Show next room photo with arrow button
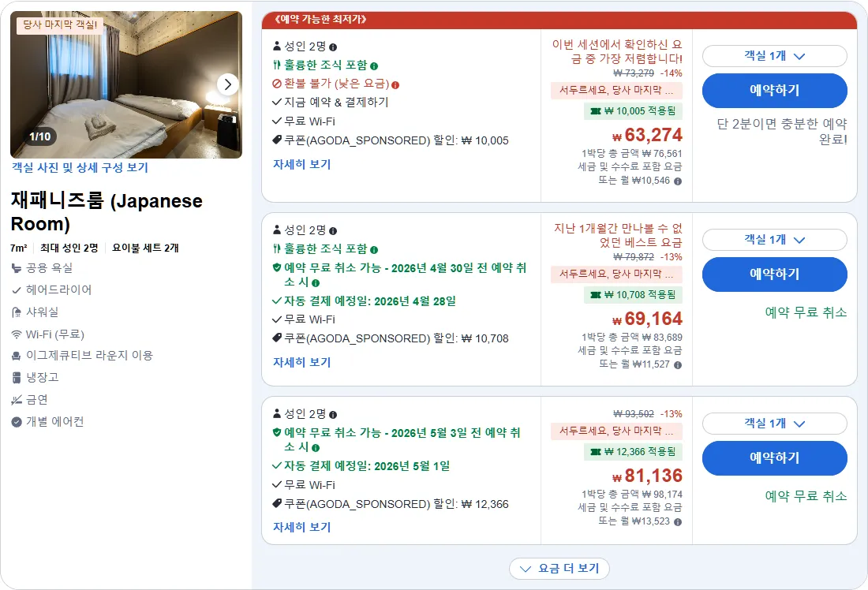 [227, 84]
